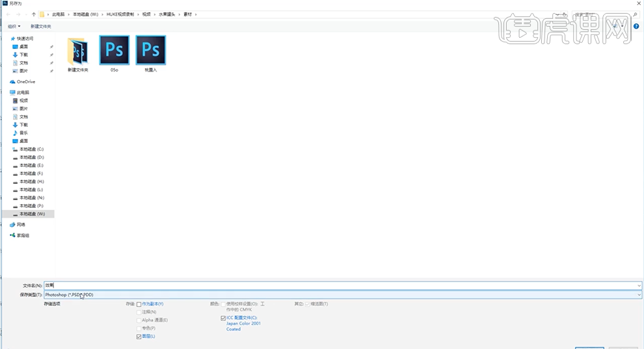Select 本地磁盘 (C:) drive
The height and width of the screenshot is (349, 644).
29,149
